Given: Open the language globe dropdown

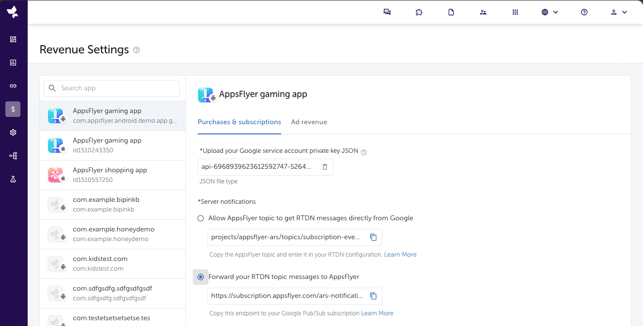Looking at the screenshot, I should (x=550, y=12).
